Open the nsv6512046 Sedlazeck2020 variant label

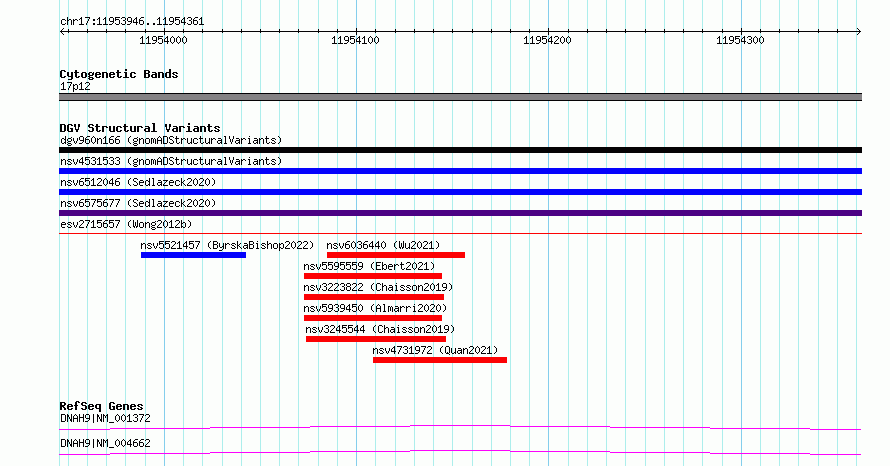[x=138, y=182]
